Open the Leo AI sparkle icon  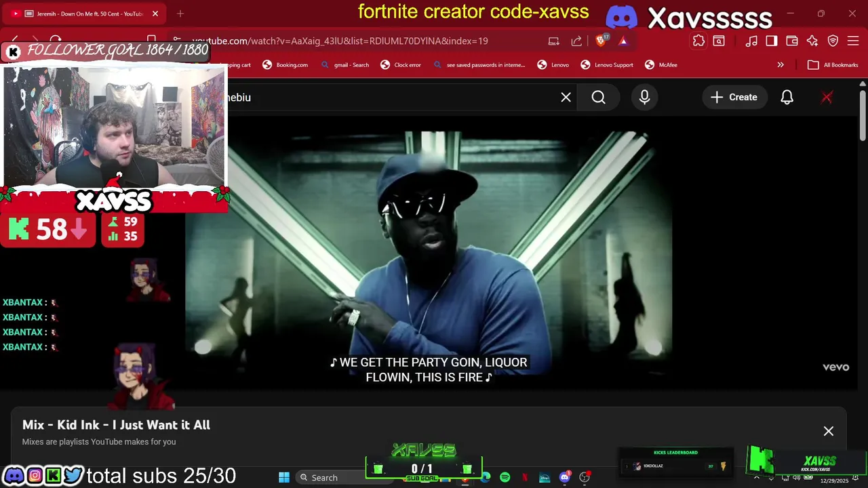[812, 41]
